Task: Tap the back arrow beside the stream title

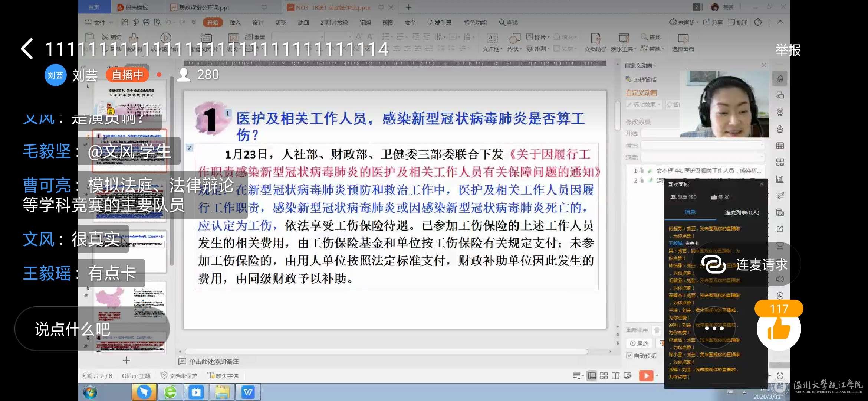Action: click(27, 49)
